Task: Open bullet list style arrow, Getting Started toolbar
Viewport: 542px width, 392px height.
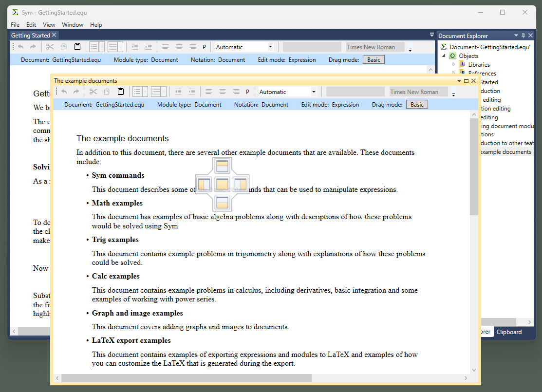Action: [x=102, y=47]
